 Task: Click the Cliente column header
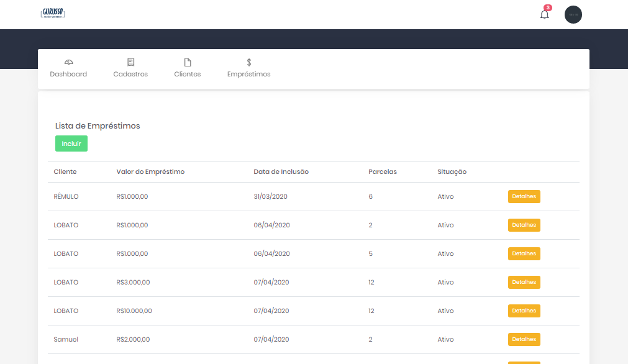coord(65,172)
